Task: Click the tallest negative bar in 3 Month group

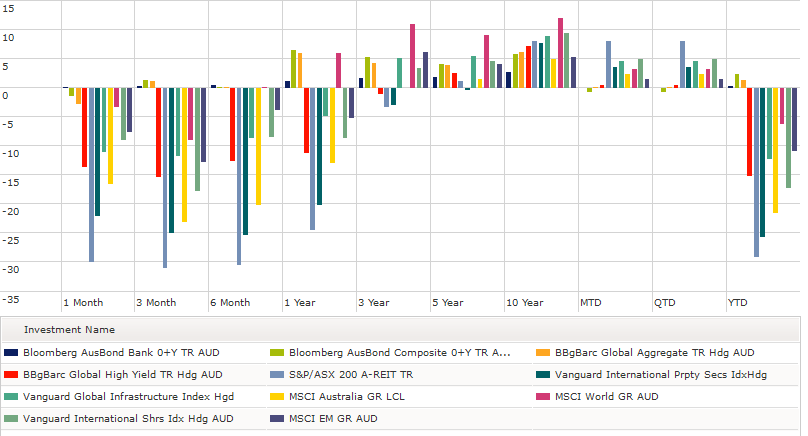Action: coord(165,178)
